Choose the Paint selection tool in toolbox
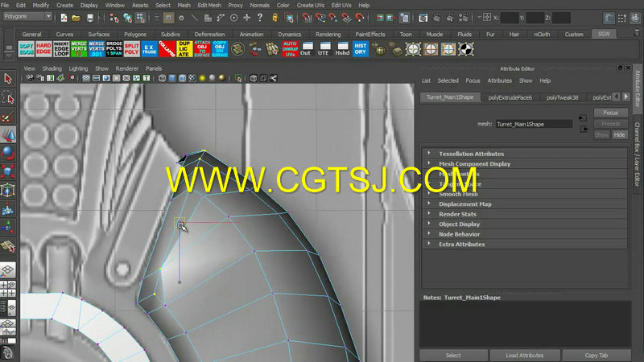This screenshot has width=644, height=362. 8,117
